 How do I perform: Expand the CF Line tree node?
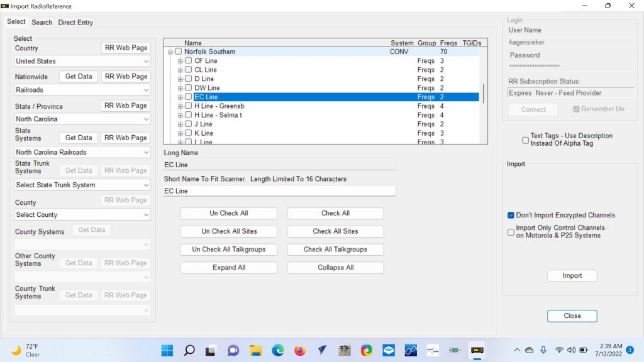tap(180, 61)
